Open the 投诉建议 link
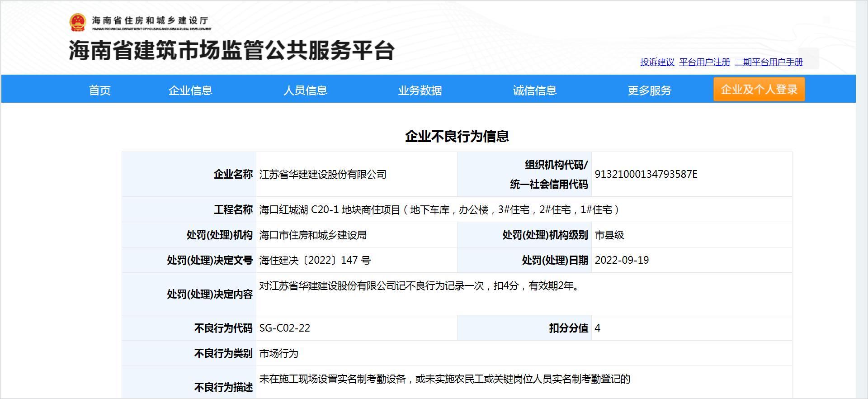Screen dimensions: 868x399 click(657, 62)
